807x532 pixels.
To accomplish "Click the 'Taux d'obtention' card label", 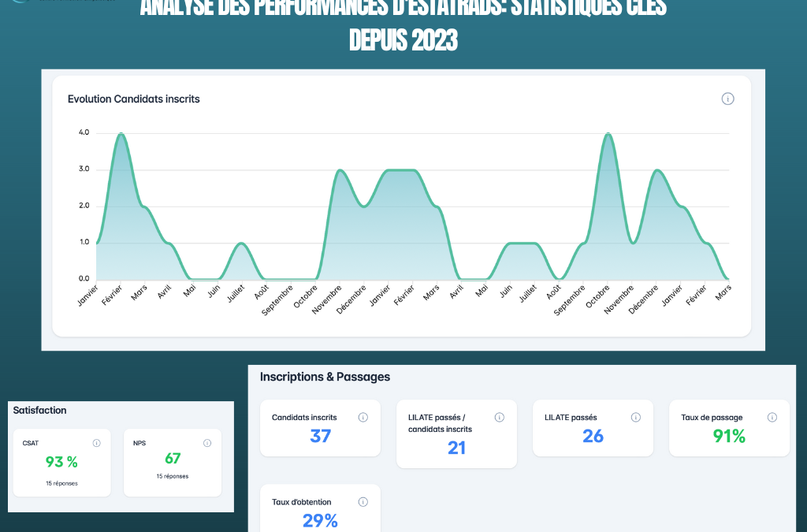I will click(x=302, y=501).
